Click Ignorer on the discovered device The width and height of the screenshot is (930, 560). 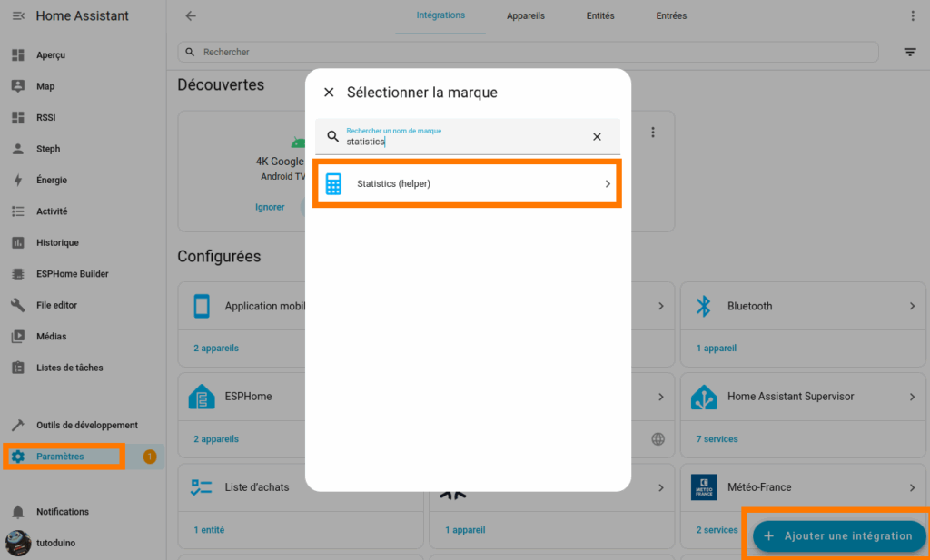pyautogui.click(x=270, y=207)
